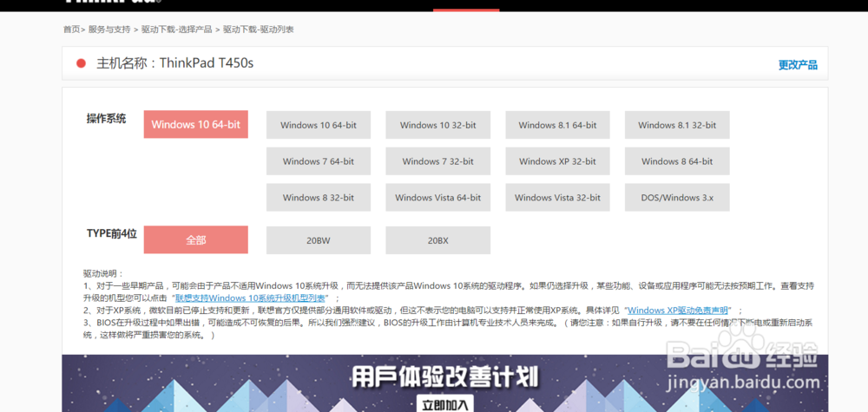Screen dimensions: 868x412
Task: Click 立即加入 on the banner
Action: tap(445, 404)
